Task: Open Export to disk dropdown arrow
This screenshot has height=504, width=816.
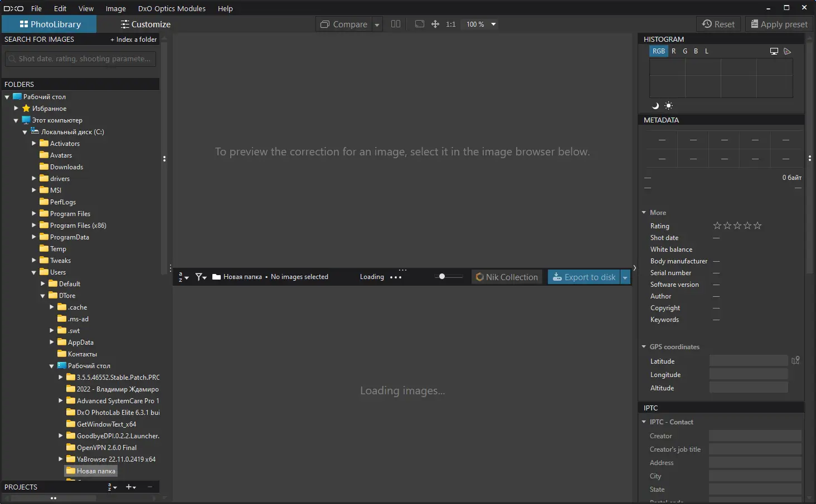Action: click(x=625, y=277)
